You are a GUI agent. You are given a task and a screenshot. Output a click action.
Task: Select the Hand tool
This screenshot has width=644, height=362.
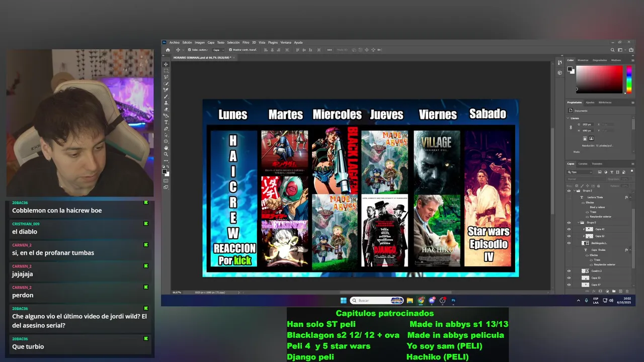tap(166, 148)
